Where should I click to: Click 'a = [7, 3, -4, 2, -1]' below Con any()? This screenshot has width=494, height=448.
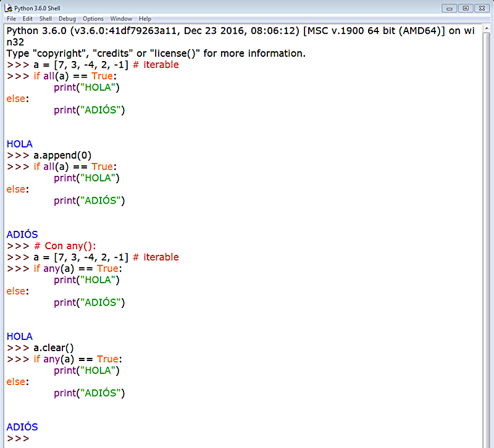(x=81, y=257)
